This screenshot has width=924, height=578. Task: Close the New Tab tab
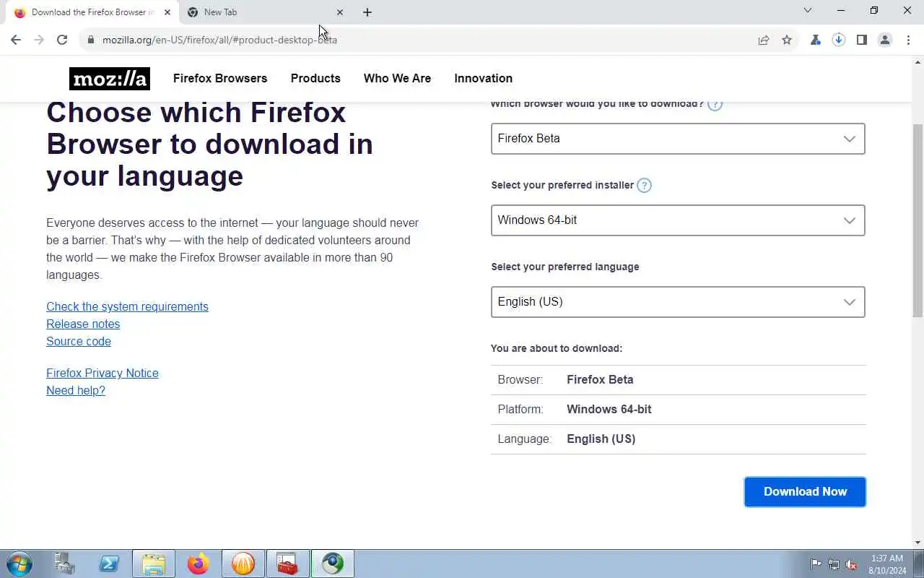340,12
